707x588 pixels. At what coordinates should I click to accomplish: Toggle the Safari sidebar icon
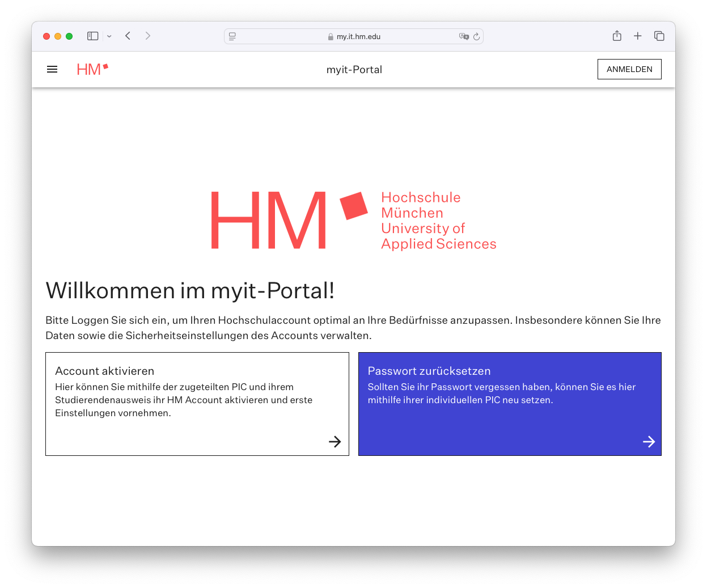coord(93,36)
